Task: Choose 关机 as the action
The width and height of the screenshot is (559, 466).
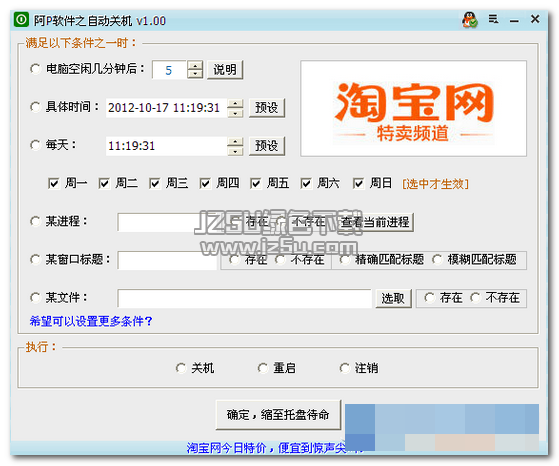Action: pos(195,368)
